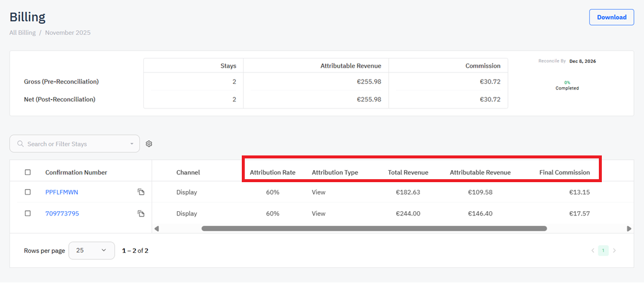Image resolution: width=644 pixels, height=283 pixels.
Task: Navigate to All Billing breadcrumb
Action: [23, 33]
